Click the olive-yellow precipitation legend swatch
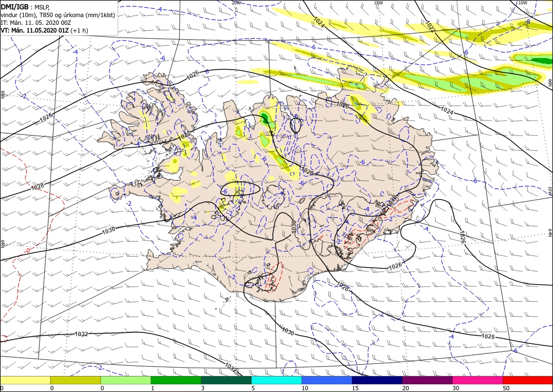553x392 pixels. (x=75, y=380)
